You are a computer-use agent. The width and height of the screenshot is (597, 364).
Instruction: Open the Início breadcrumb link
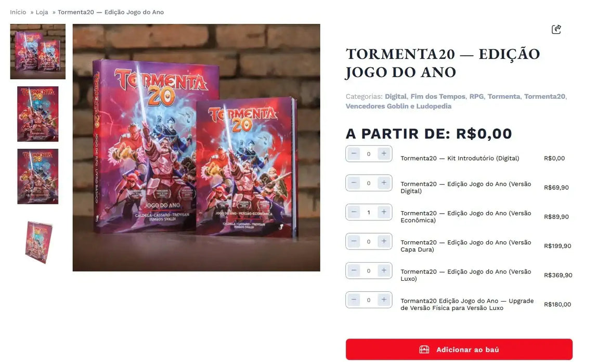coord(18,12)
